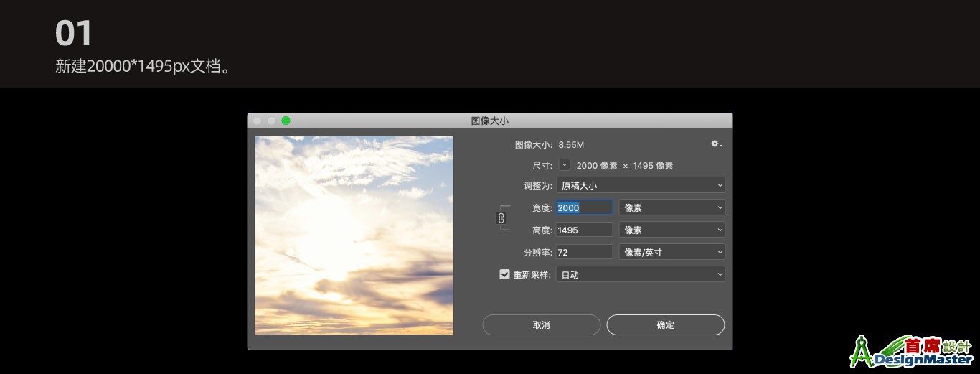Click the sky preview thumbnail in dialog
Viewport: 980px width, 374px height.
pos(354,235)
